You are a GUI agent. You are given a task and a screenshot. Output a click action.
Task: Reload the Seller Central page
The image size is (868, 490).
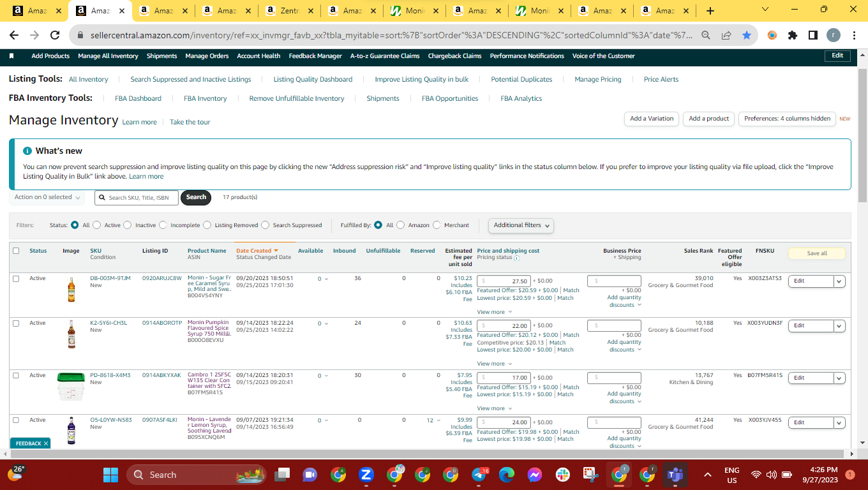[x=55, y=36]
